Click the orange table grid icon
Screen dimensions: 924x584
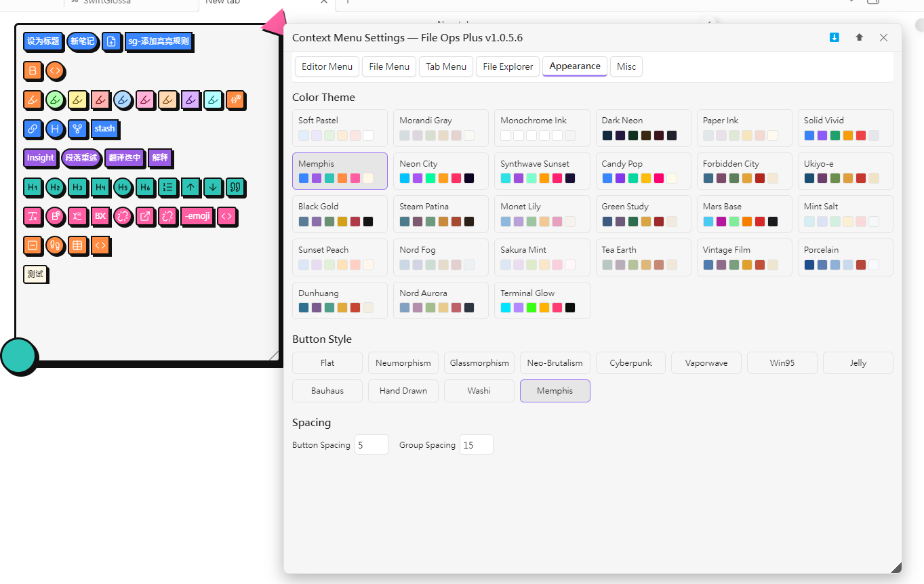(77, 245)
